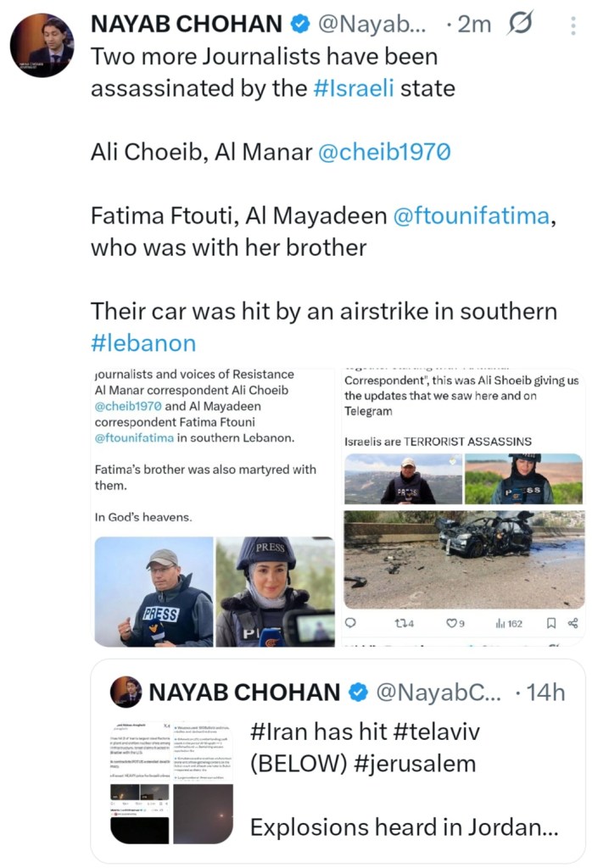592x868 pixels.
Task: Tap the Grok slashed-circle icon
Action: [x=518, y=25]
